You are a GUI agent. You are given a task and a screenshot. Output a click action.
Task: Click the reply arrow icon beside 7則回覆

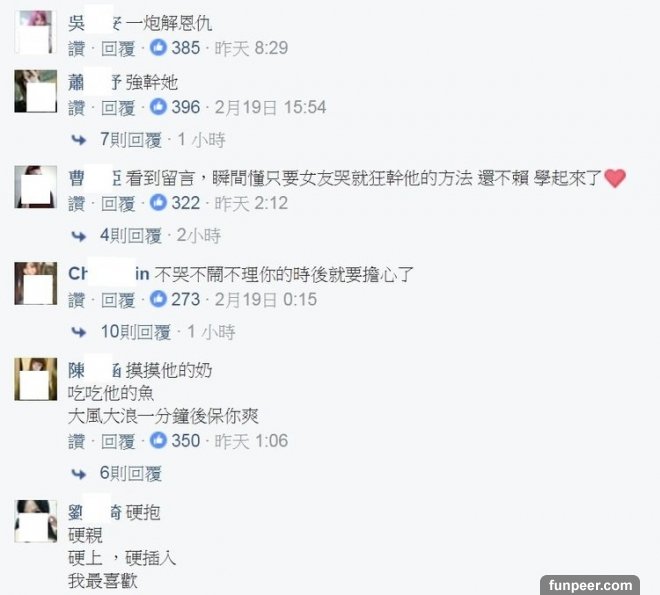[79, 140]
